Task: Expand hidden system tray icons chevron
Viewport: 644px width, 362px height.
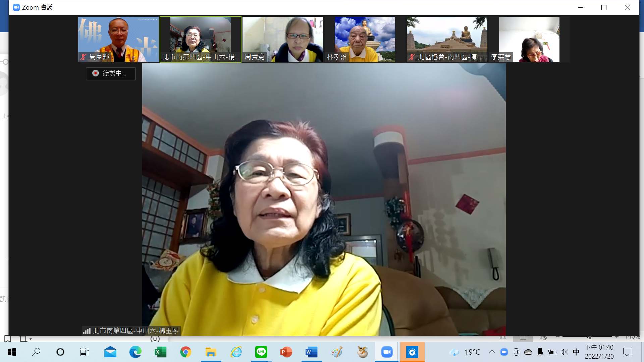Action: (x=492, y=352)
